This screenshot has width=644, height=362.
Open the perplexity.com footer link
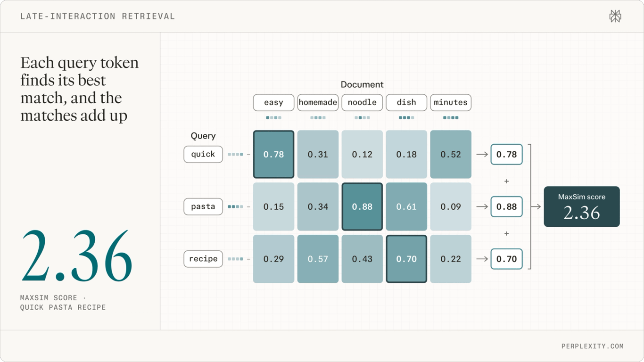point(592,346)
